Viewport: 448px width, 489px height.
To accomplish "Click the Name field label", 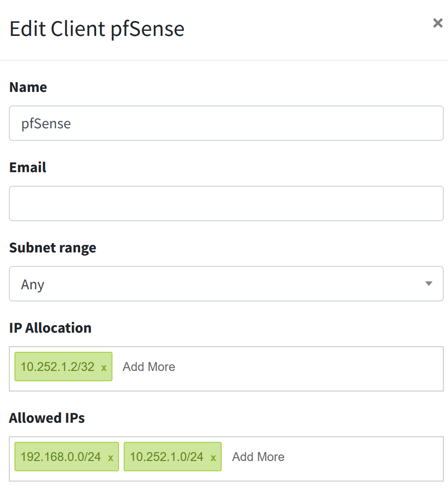I will coord(28,87).
